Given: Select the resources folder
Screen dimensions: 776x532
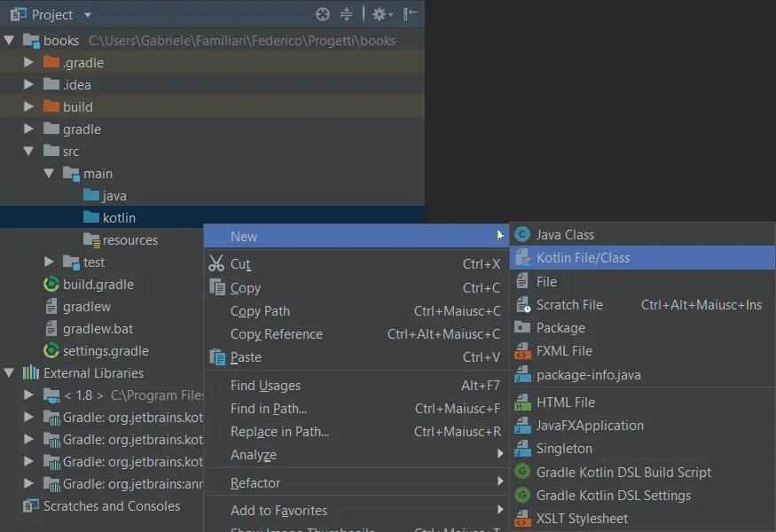Looking at the screenshot, I should pos(121,240).
